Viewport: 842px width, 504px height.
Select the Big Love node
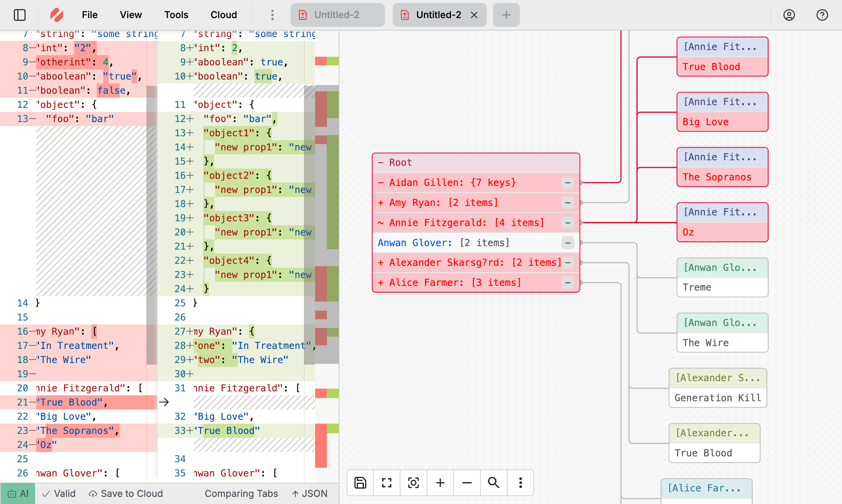[722, 112]
